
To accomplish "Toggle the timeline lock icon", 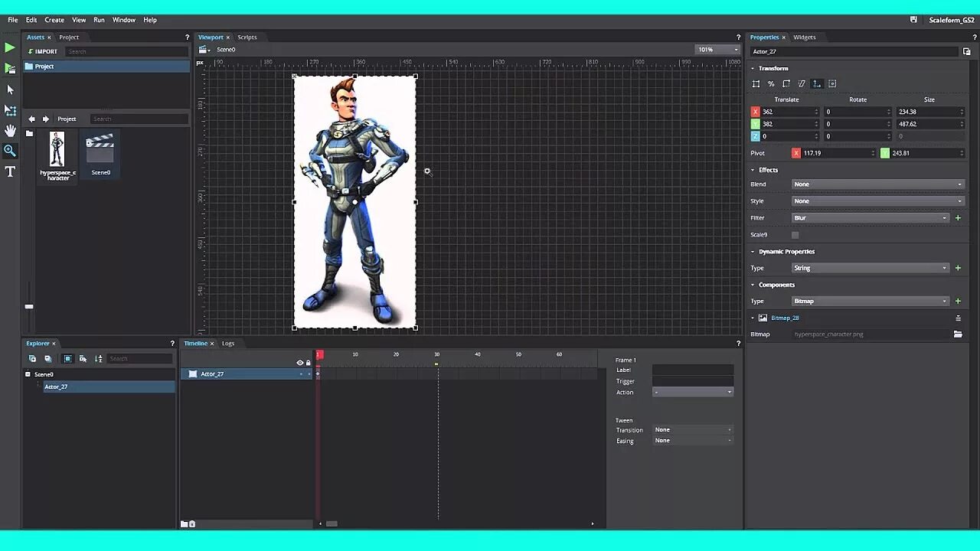I will point(309,363).
